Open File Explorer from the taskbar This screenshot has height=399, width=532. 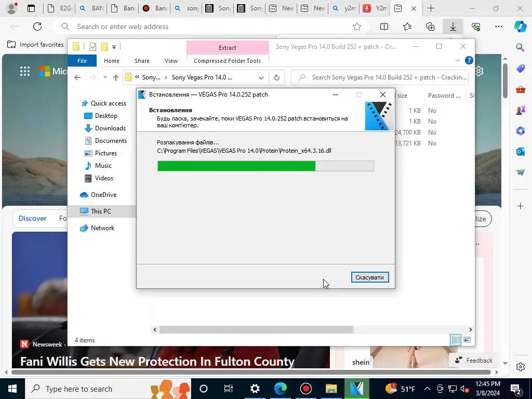[x=331, y=389]
